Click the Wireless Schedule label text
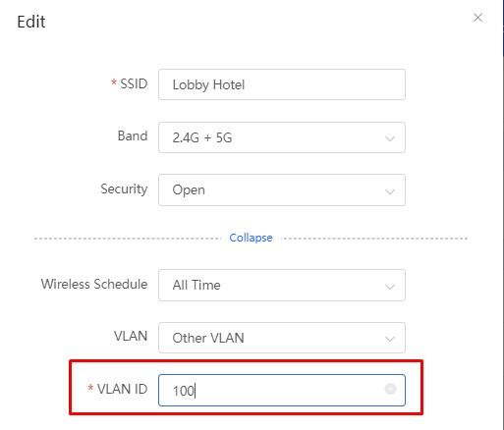Image resolution: width=504 pixels, height=430 pixels. (94, 284)
